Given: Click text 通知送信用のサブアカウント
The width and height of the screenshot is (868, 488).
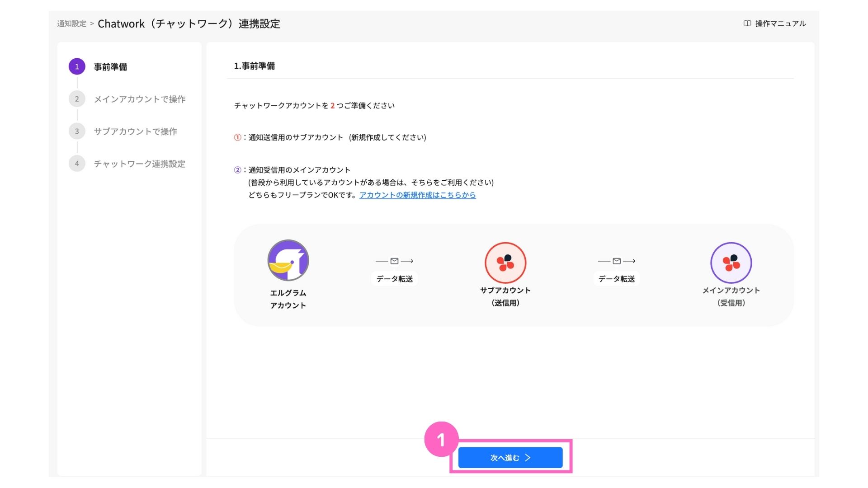Looking at the screenshot, I should coord(296,137).
